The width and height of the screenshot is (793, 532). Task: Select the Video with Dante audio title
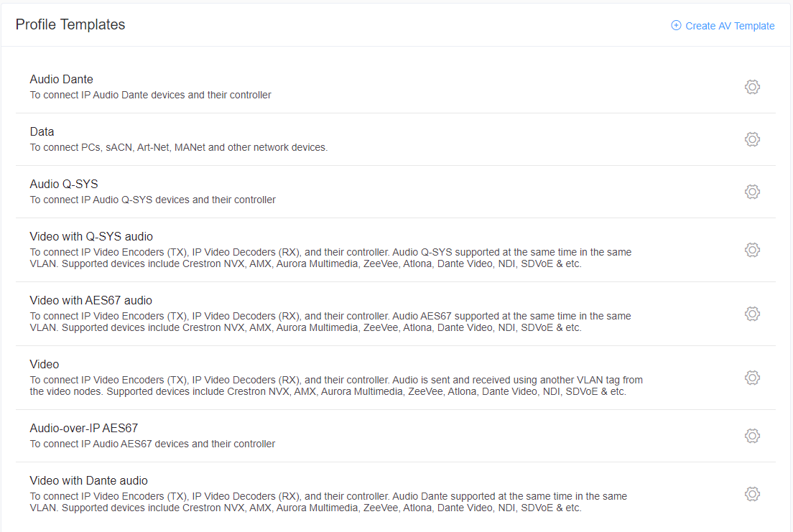(88, 481)
